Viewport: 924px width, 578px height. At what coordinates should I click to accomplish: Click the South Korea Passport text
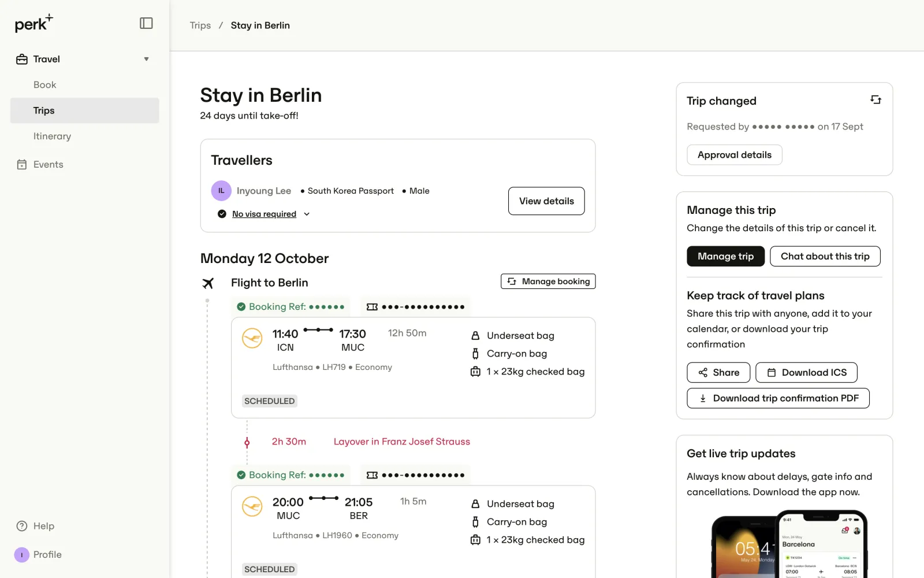(x=351, y=191)
